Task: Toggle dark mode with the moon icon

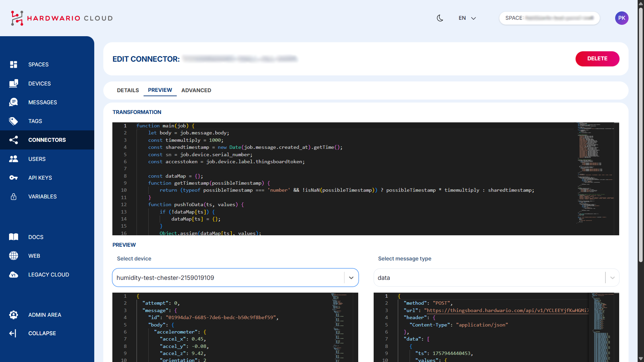Action: 440,18
